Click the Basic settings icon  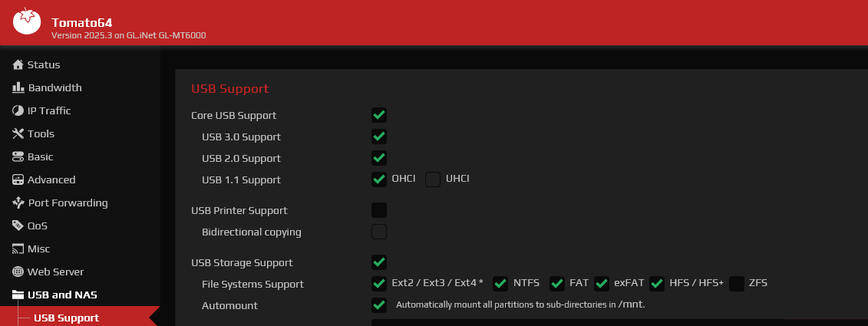(18, 156)
